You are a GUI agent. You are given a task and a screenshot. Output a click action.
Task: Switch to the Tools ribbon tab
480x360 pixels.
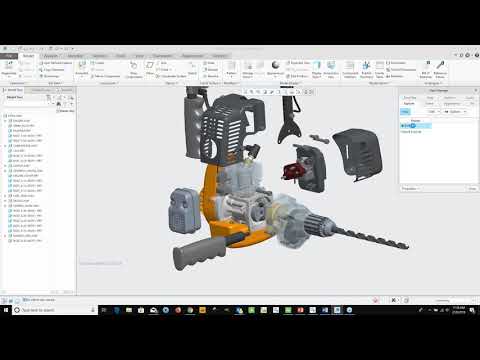(120, 56)
